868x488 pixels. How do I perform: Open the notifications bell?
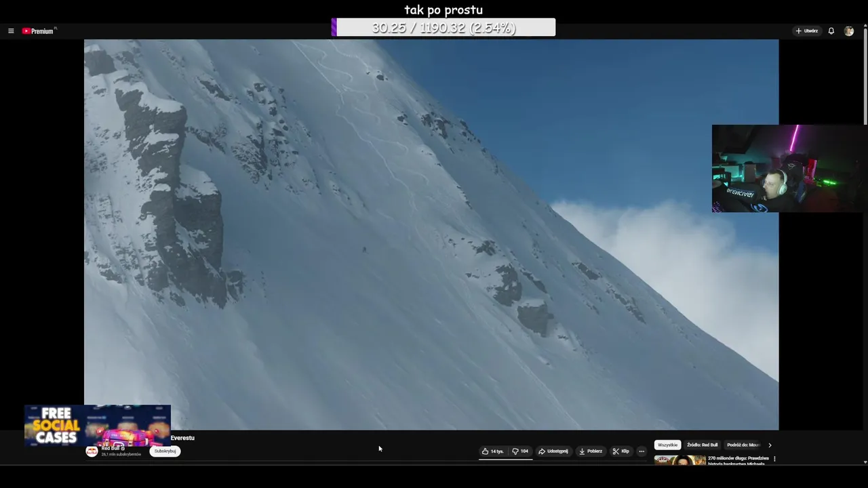tap(831, 31)
